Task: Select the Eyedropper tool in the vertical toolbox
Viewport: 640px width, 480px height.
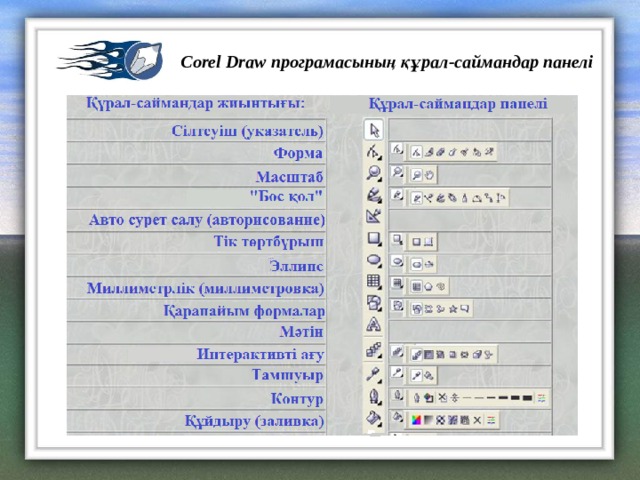Action: click(373, 374)
